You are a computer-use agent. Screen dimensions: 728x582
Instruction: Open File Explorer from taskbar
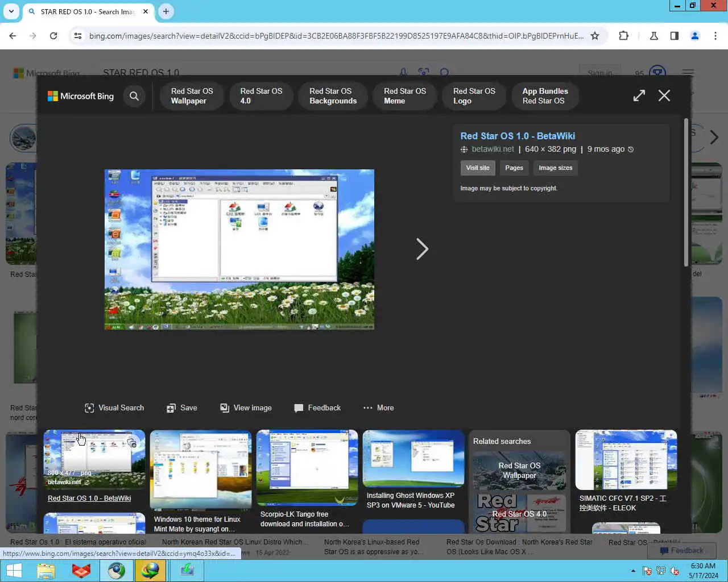tap(46, 570)
